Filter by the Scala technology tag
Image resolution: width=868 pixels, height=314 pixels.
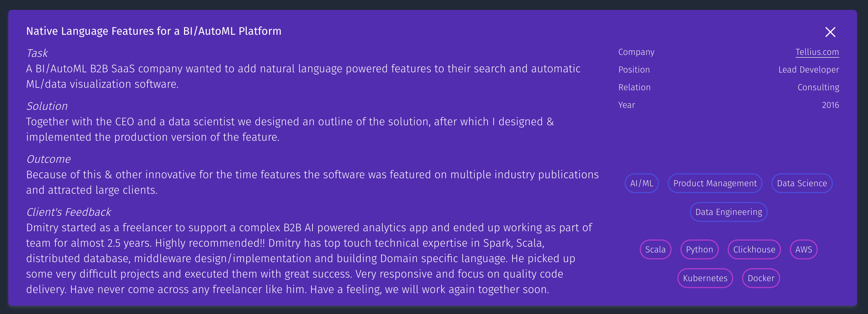[655, 249]
